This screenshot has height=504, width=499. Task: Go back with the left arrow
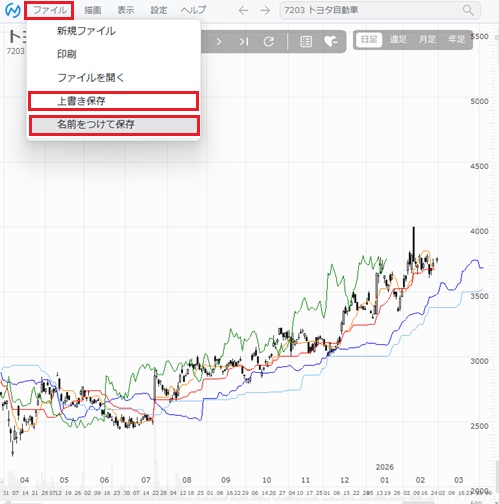[x=243, y=11]
